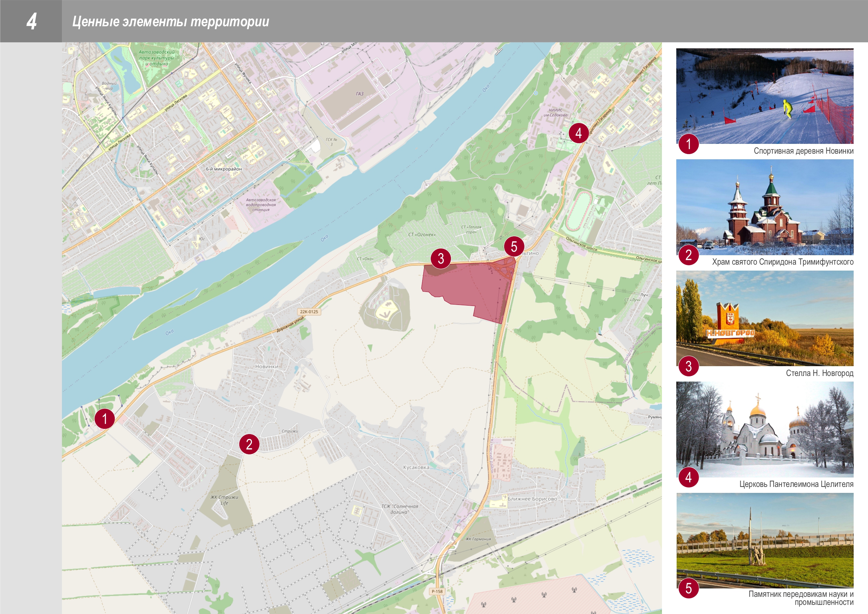
Task: Open the wooden church Спиридона photo
Action: [764, 207]
